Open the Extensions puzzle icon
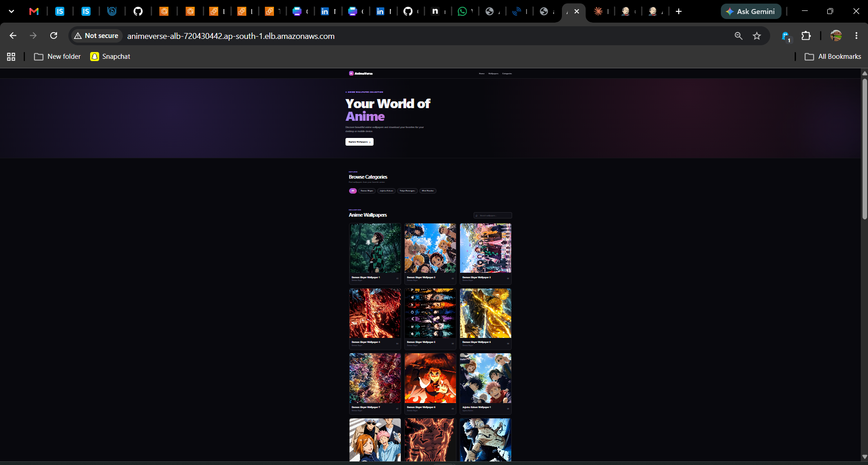 (x=806, y=36)
